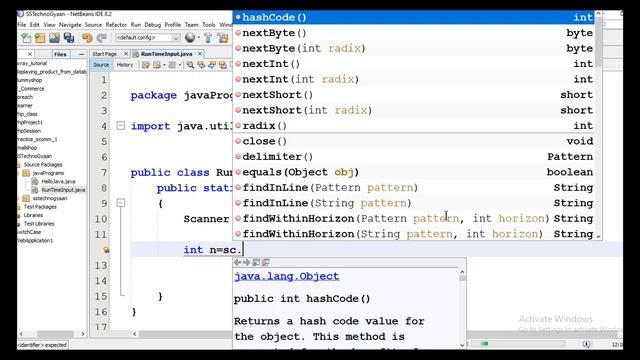This screenshot has width=640, height=360.
Task: Close the RunTimeInput.java tab
Action: [x=200, y=54]
